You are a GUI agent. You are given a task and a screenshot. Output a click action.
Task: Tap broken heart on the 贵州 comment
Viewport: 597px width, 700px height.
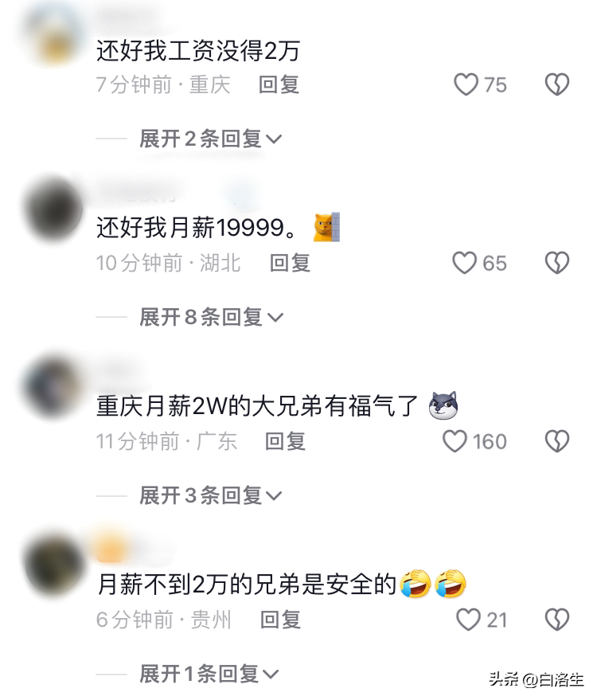point(557,620)
